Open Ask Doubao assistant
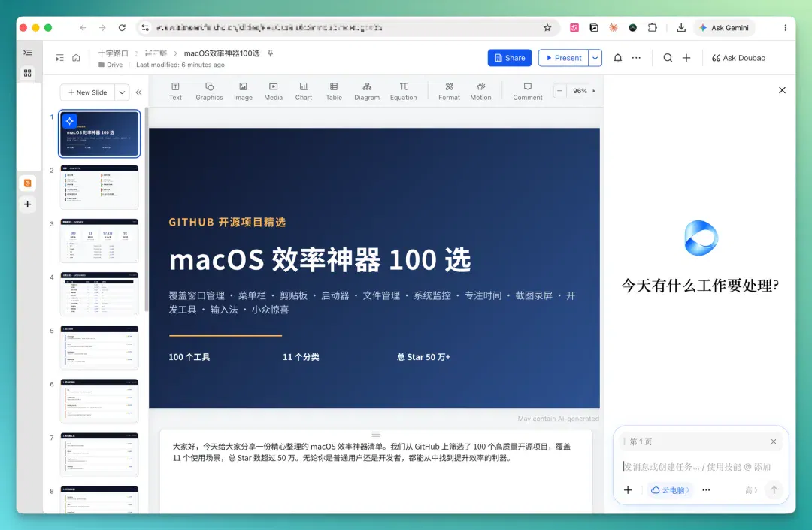The image size is (812, 530). 738,58
